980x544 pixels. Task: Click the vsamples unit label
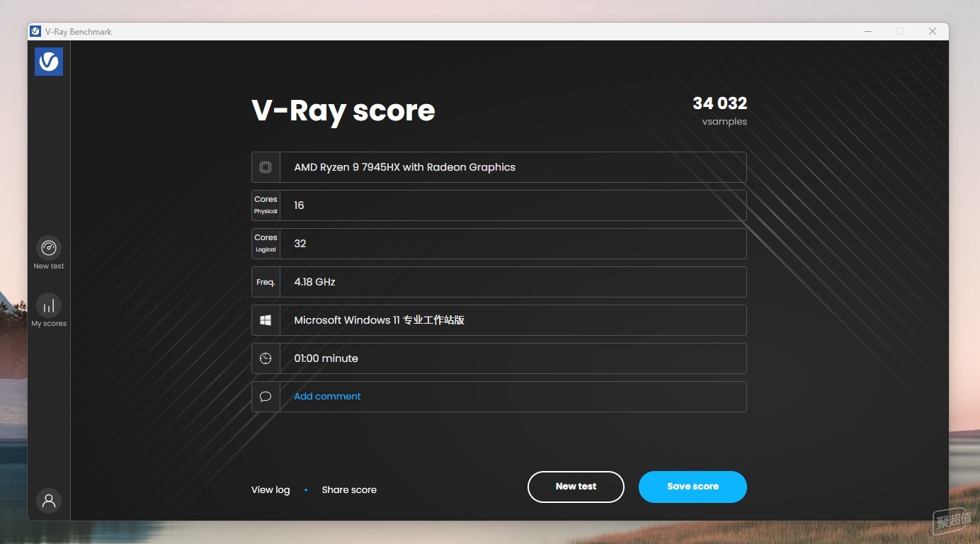point(724,122)
